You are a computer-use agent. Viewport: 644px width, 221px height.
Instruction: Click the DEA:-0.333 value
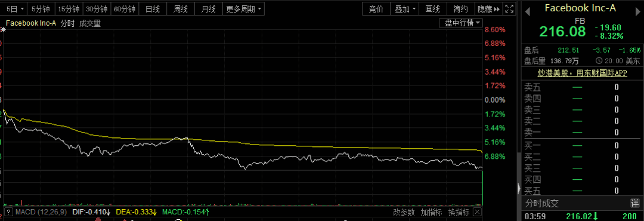tap(137, 212)
